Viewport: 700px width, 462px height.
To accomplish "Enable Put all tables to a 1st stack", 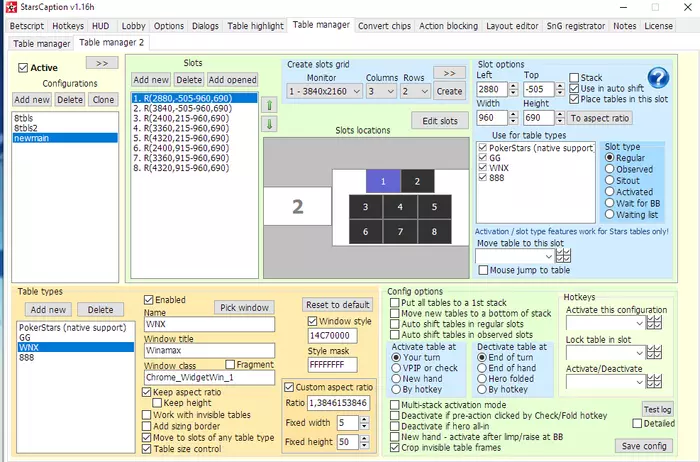I will coord(395,303).
